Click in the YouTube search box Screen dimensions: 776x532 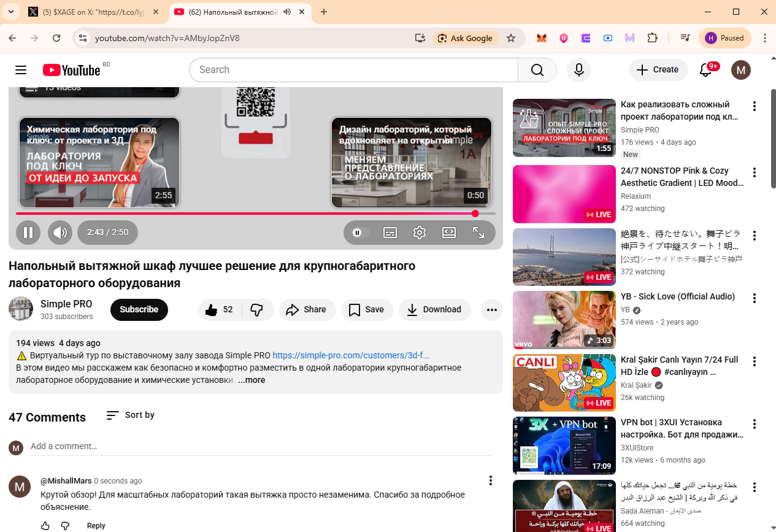(x=354, y=70)
